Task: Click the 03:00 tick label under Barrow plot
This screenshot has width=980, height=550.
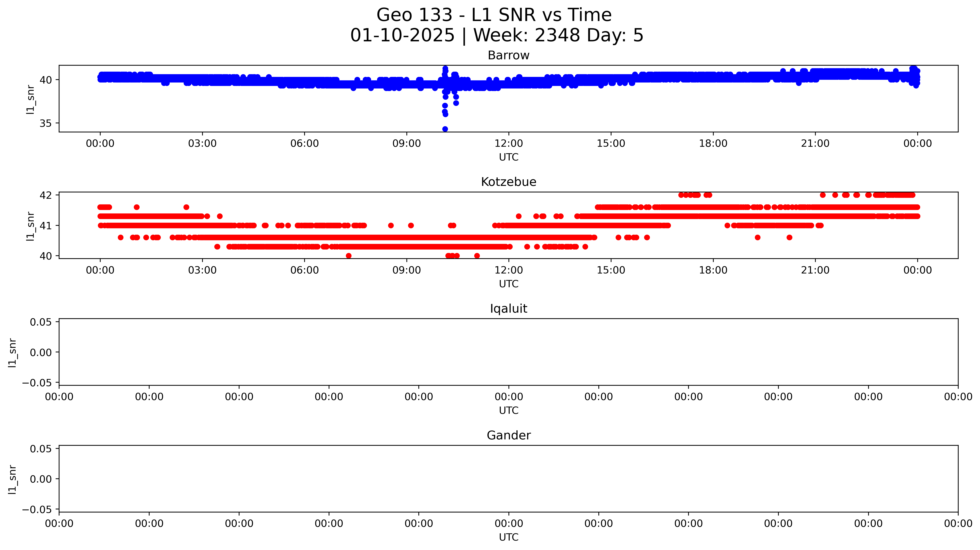Action: pos(202,143)
